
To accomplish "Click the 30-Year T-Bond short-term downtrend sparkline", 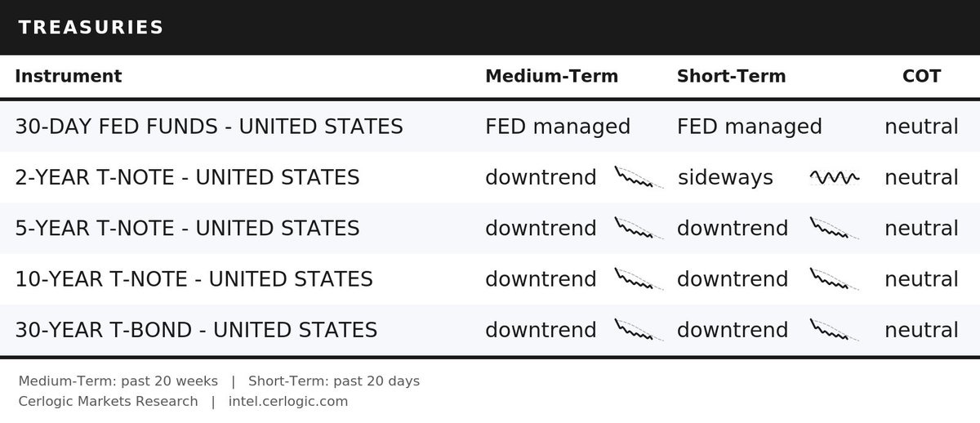I will point(834,329).
